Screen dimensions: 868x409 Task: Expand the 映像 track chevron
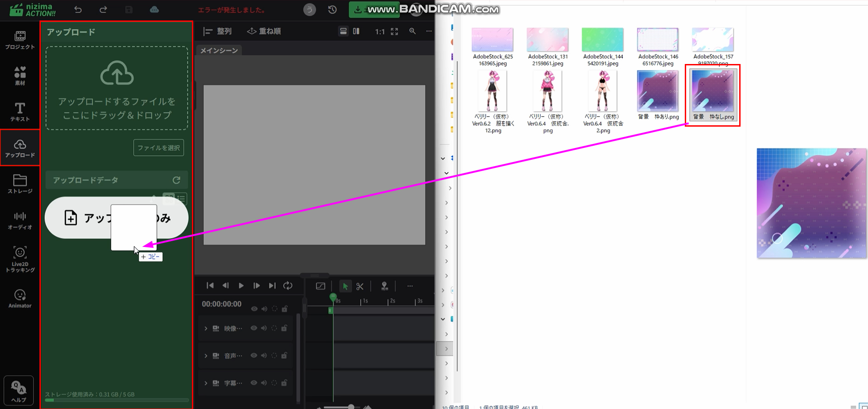[206, 328]
